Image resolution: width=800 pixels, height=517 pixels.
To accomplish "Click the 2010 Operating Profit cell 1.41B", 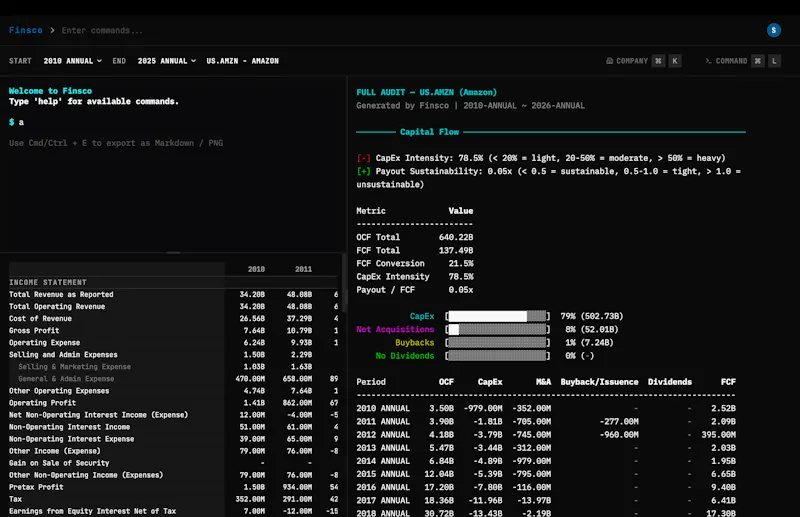I will tap(254, 403).
